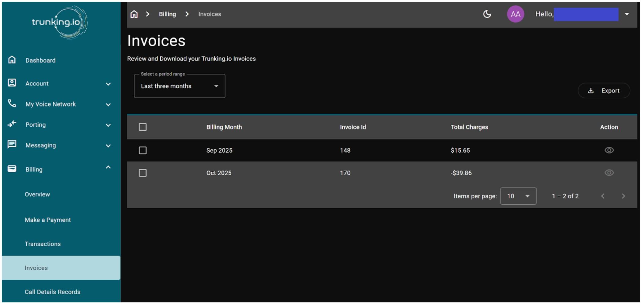This screenshot has width=644, height=303.
Task: Export the invoices list
Action: coord(604,91)
